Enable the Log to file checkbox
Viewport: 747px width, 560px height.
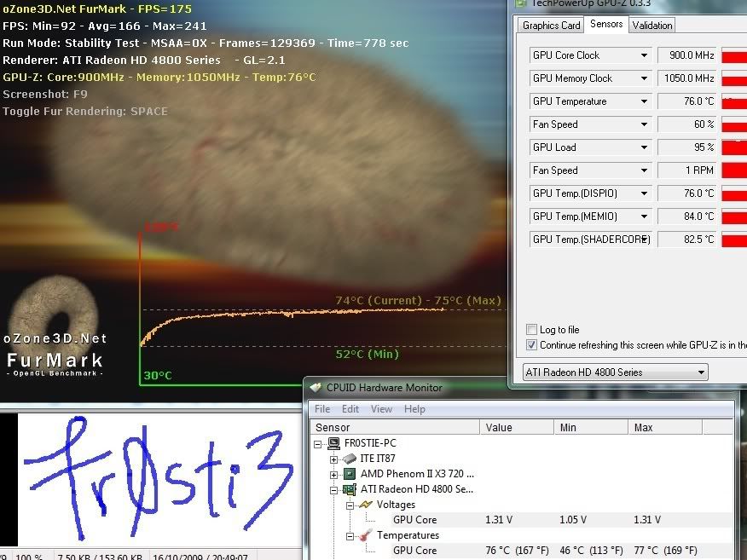tap(531, 329)
